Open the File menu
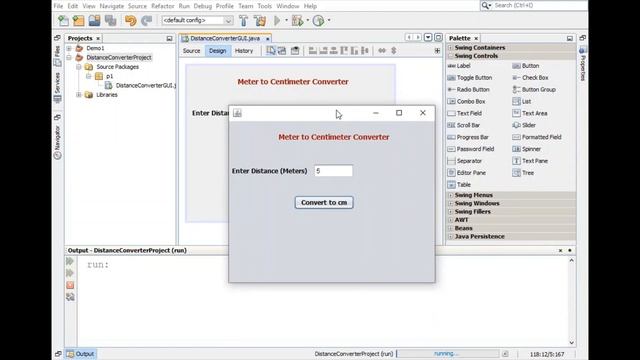 click(x=58, y=6)
